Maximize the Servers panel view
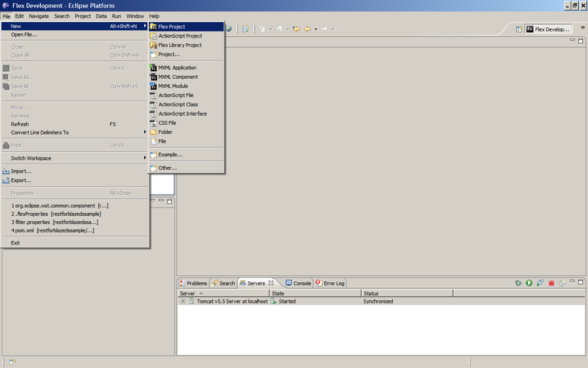The image size is (588, 368). tap(581, 282)
